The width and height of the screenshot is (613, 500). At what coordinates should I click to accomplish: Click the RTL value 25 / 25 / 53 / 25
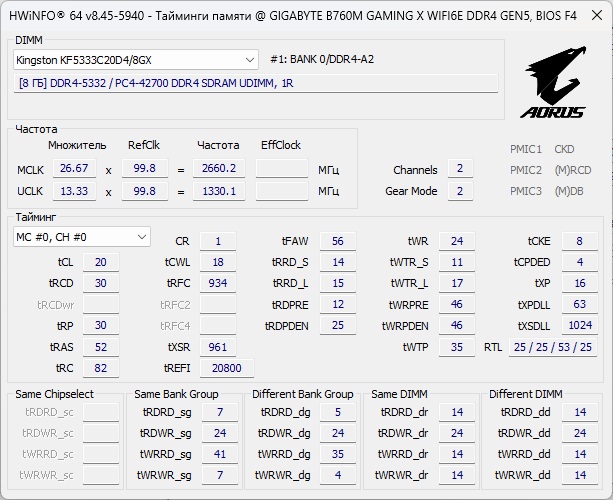(x=553, y=347)
